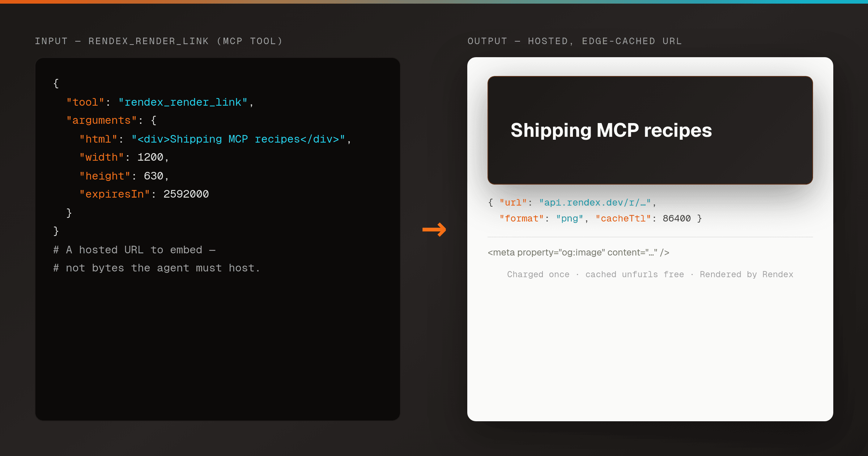Click the Rendered by Rendex text
This screenshot has height=456, width=868.
pos(746,275)
